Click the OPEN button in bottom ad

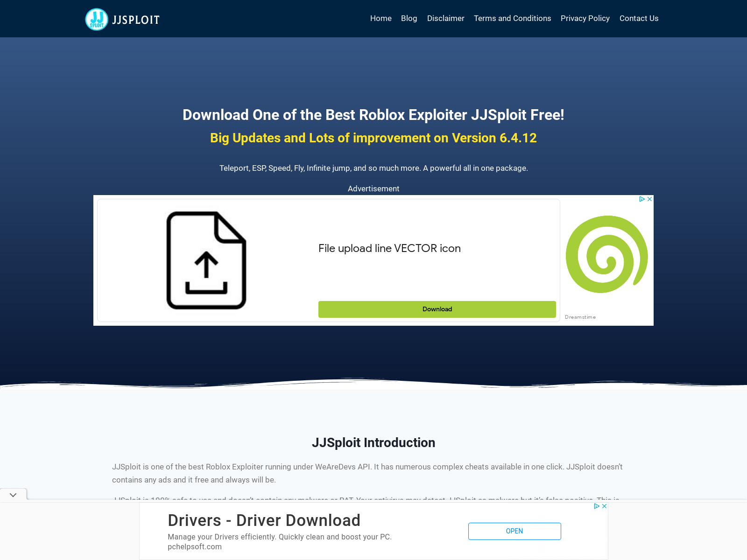point(514,531)
